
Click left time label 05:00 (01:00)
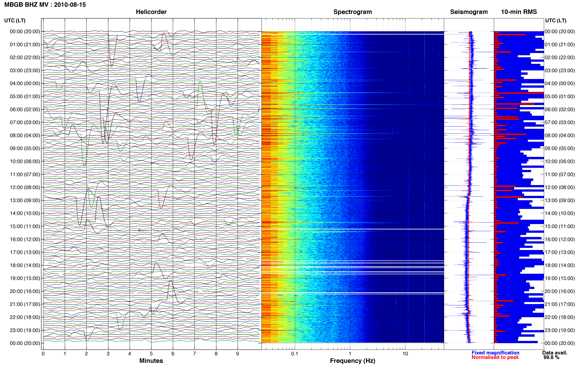25,96
